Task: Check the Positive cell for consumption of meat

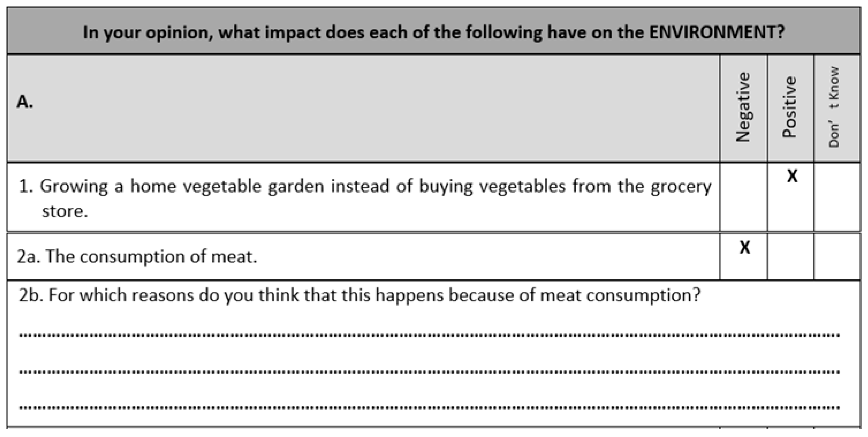Action: pyautogui.click(x=791, y=257)
